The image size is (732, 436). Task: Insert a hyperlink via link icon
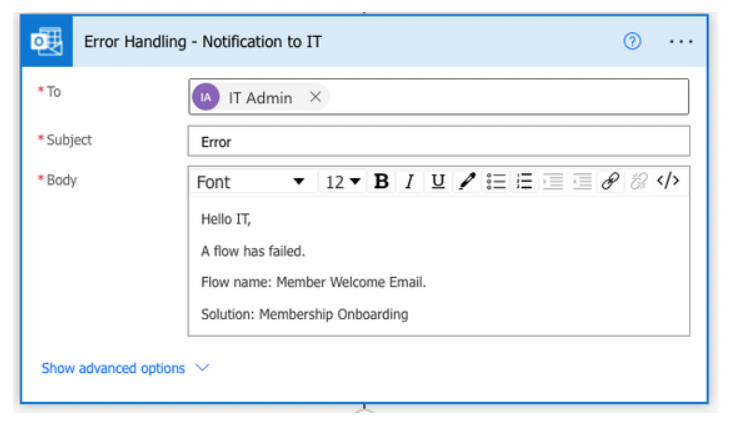tap(610, 181)
